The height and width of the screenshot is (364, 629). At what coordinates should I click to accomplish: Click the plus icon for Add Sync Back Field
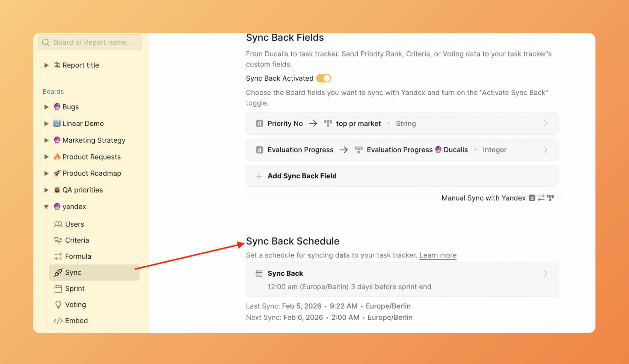click(x=259, y=176)
